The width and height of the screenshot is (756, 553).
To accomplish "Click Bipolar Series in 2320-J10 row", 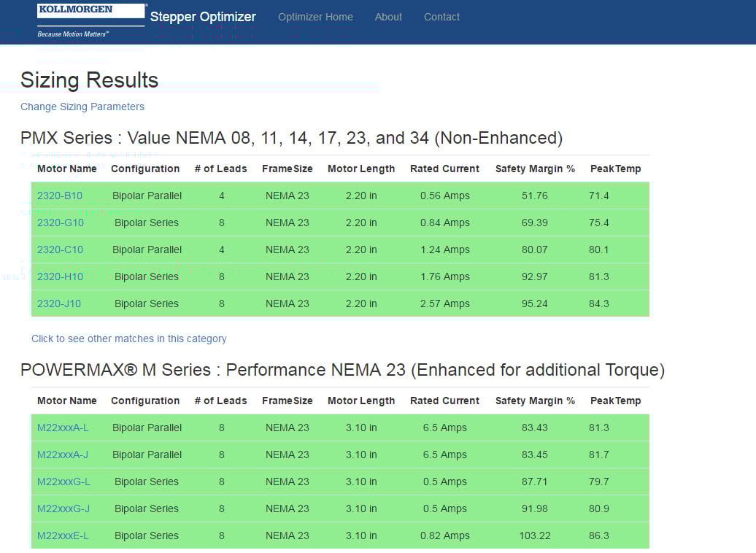I will click(x=147, y=303).
